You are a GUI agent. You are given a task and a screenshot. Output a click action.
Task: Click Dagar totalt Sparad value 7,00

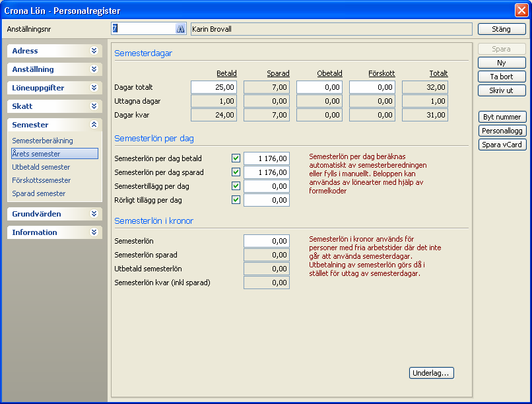[267, 87]
